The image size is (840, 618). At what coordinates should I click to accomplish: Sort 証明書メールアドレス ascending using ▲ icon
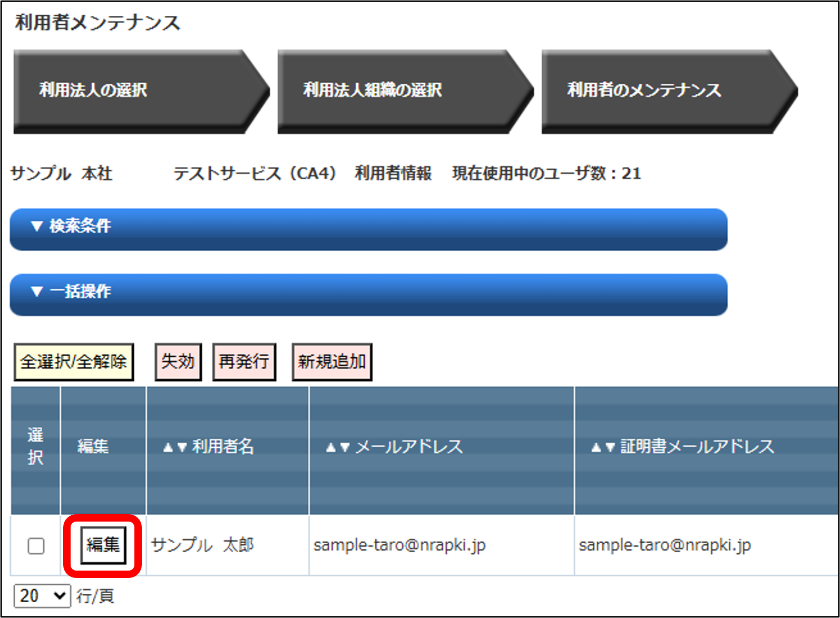pyautogui.click(x=596, y=448)
